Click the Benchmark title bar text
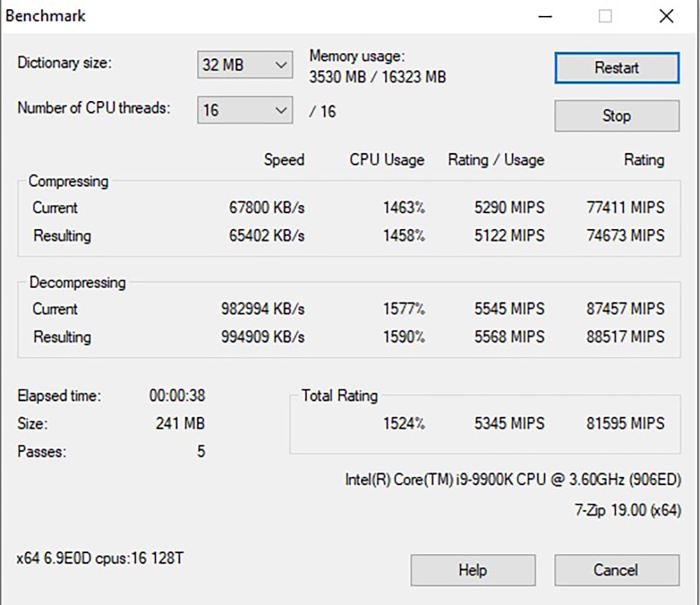This screenshot has width=700, height=605. (x=45, y=16)
